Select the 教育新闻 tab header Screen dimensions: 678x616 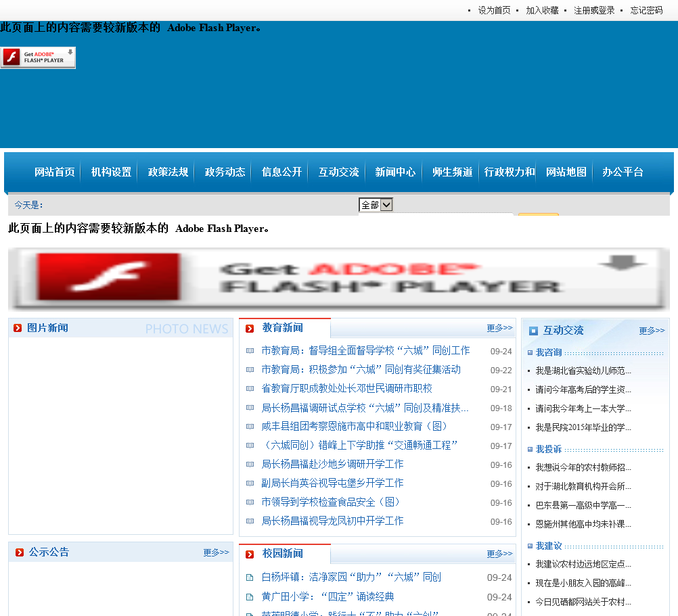[x=282, y=328]
